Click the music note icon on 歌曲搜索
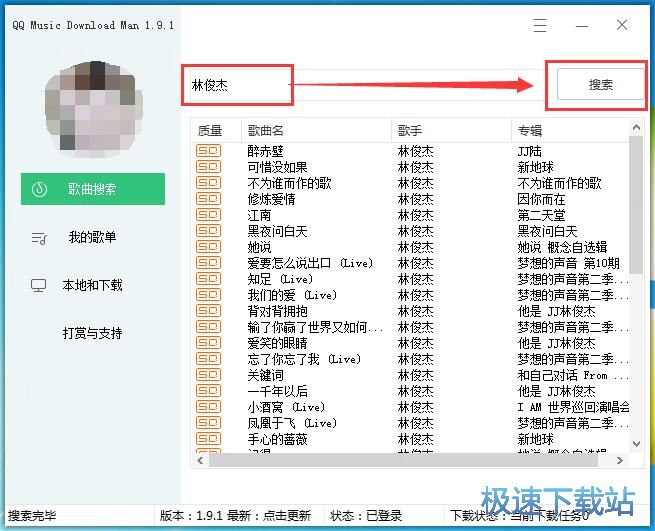The image size is (655, 531). pyautogui.click(x=39, y=189)
